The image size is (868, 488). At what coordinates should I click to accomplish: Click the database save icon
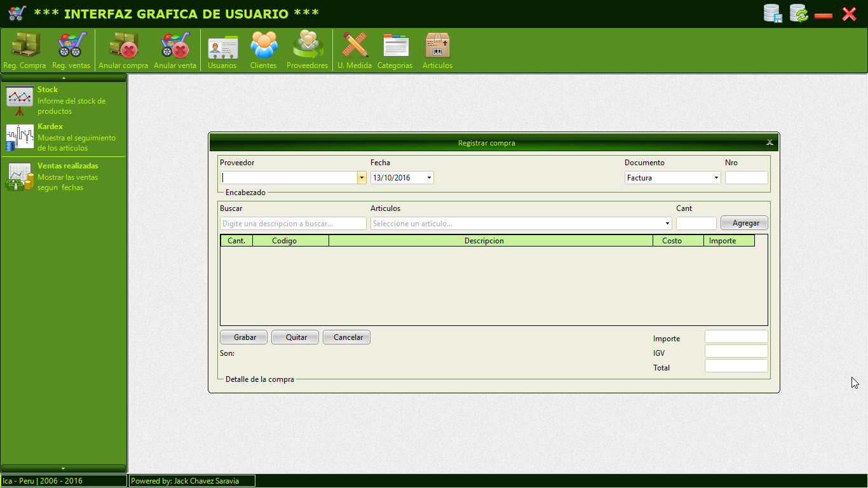pyautogui.click(x=773, y=13)
